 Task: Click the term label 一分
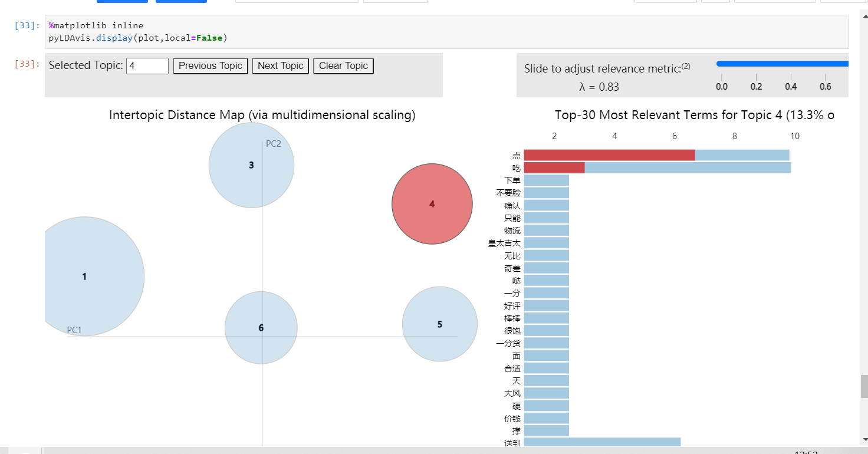click(x=512, y=293)
